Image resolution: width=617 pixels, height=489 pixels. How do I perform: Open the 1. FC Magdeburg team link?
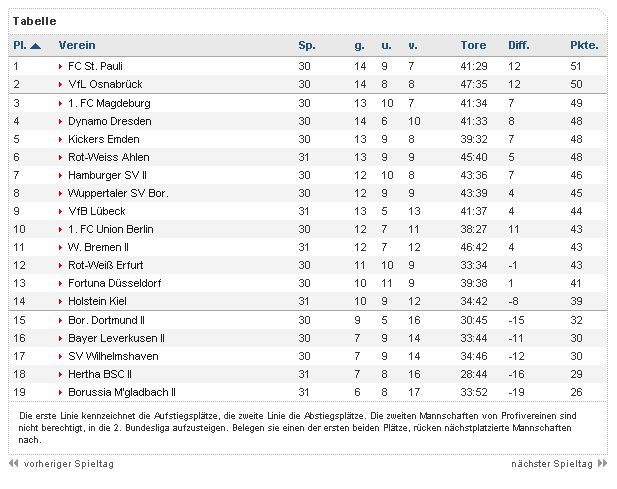tap(109, 103)
